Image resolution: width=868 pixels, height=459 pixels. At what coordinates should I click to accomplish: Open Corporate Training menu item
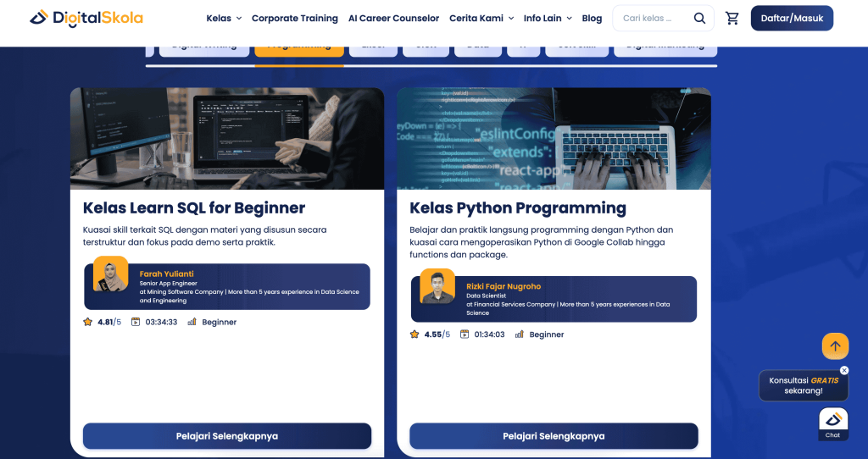pyautogui.click(x=294, y=19)
